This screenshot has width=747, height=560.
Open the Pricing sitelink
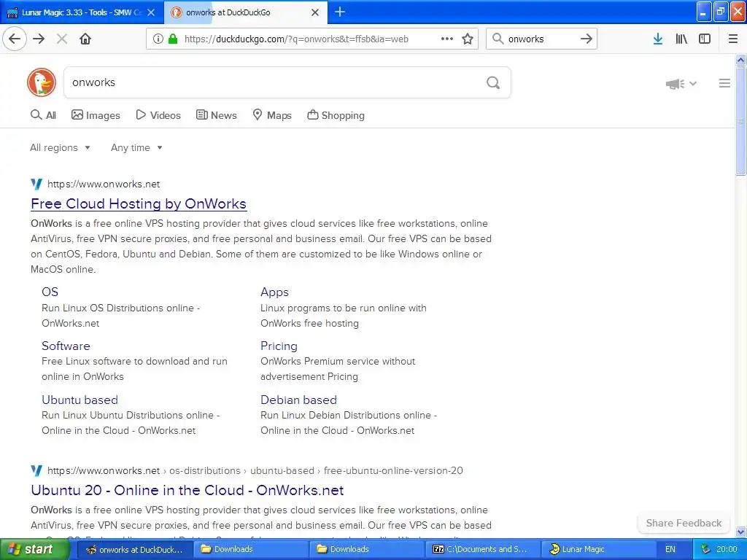pos(279,346)
